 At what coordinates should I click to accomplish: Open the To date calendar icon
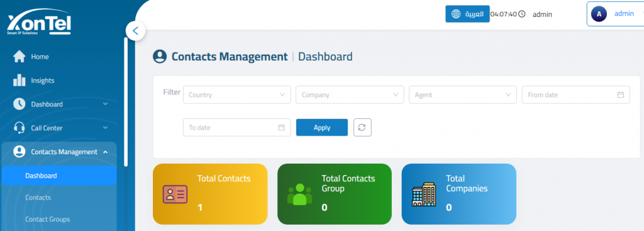(281, 127)
